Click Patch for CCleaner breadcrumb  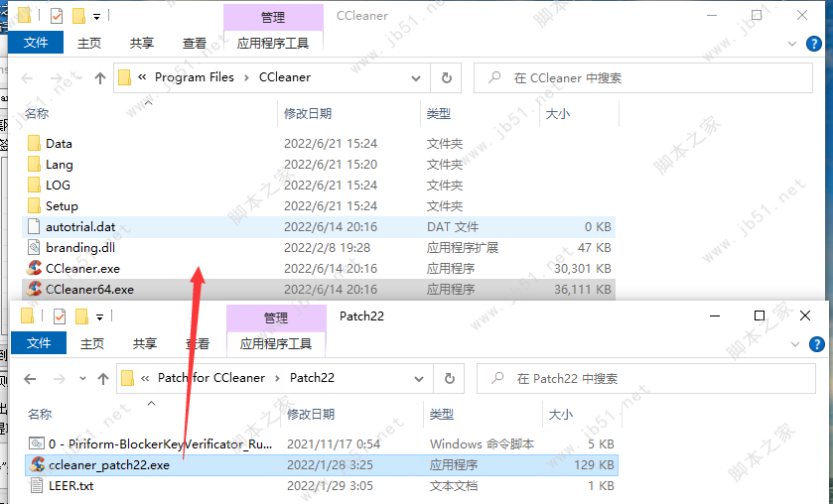[210, 378]
